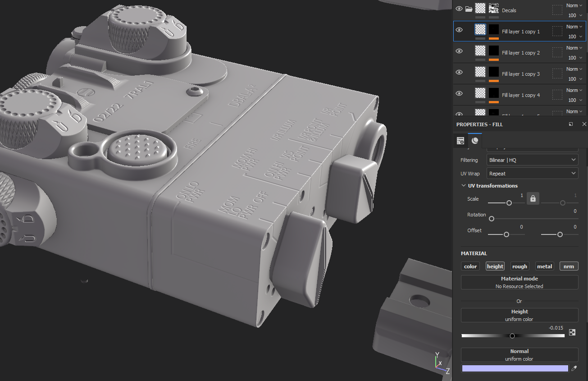
Task: Open blend mode dropdown for Fill layer 1 copy 1
Action: click(x=574, y=27)
